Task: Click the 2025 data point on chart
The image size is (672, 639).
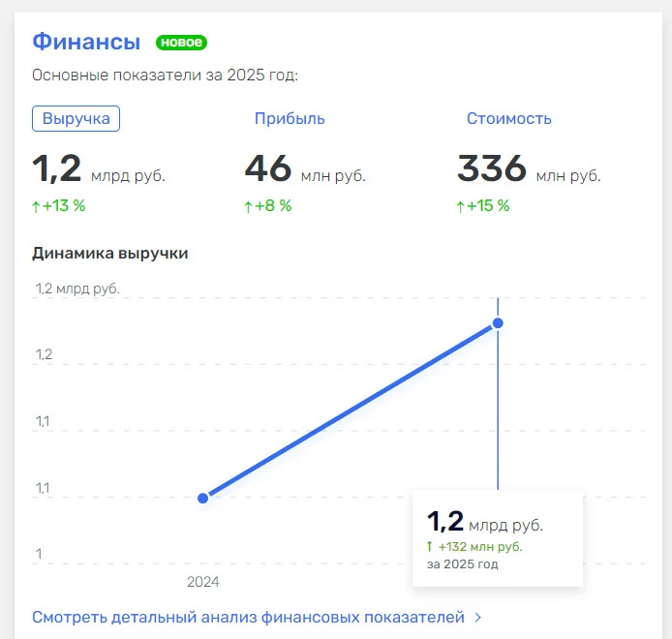Action: click(x=498, y=322)
